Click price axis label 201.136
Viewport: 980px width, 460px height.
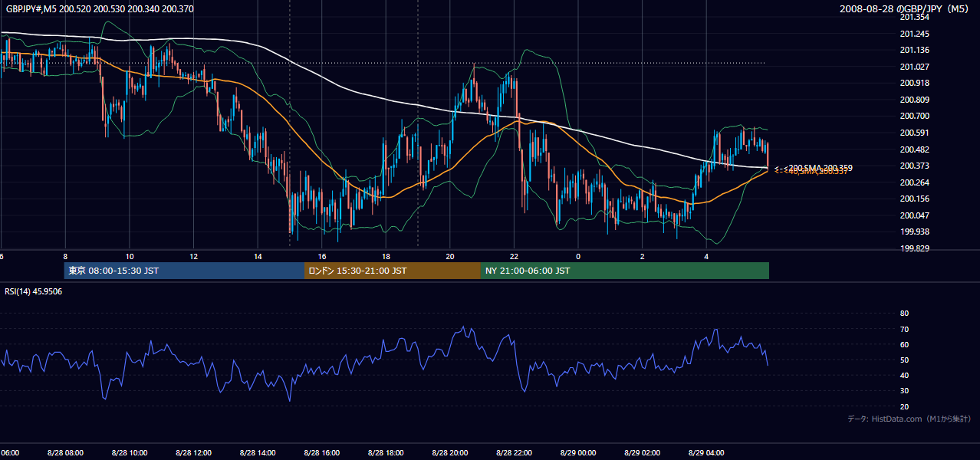pos(914,51)
